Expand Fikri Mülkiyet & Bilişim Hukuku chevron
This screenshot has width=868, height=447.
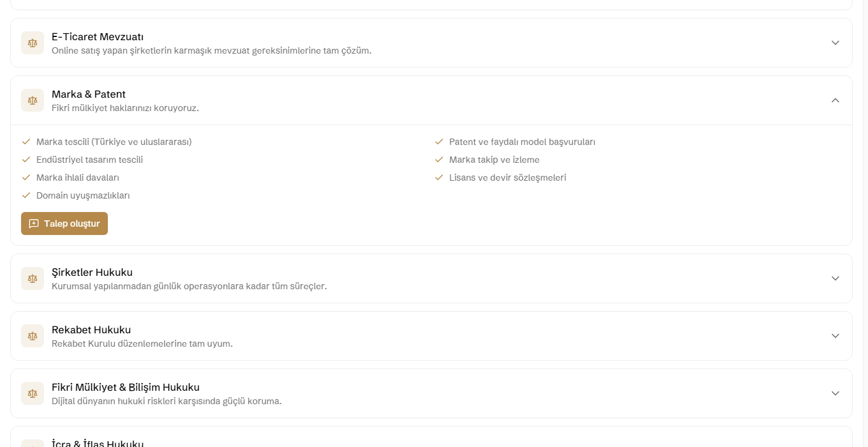point(835,393)
